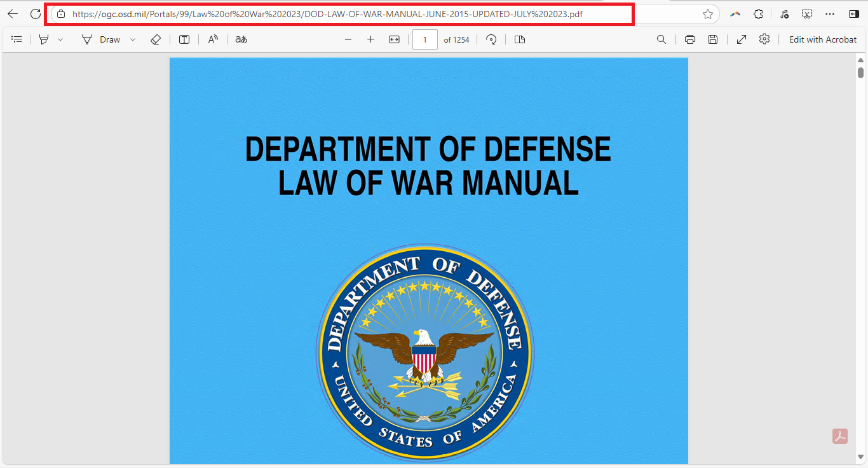Activate the Draw pen tool

101,39
